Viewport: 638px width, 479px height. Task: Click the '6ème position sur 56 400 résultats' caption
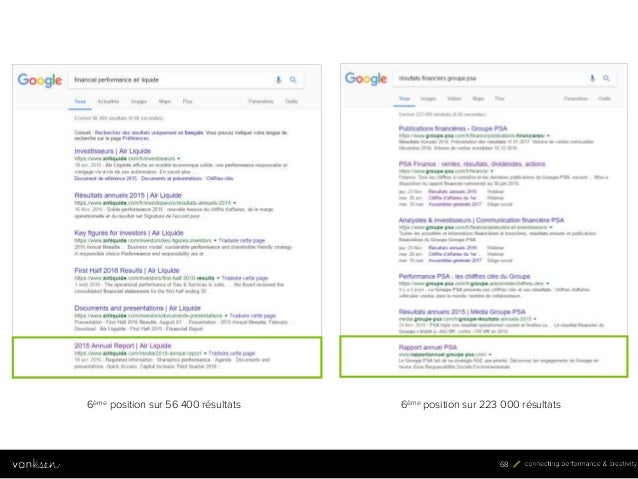pyautogui.click(x=164, y=404)
